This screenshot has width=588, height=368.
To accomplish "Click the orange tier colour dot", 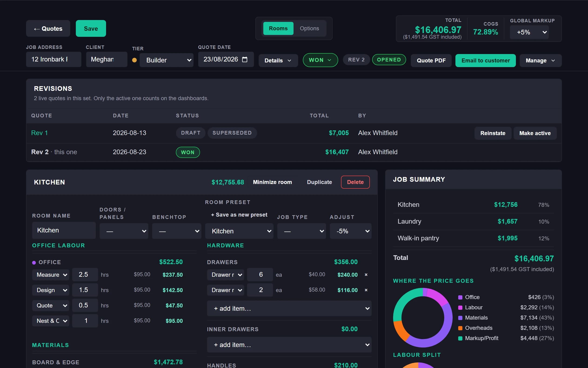I will pyautogui.click(x=134, y=60).
